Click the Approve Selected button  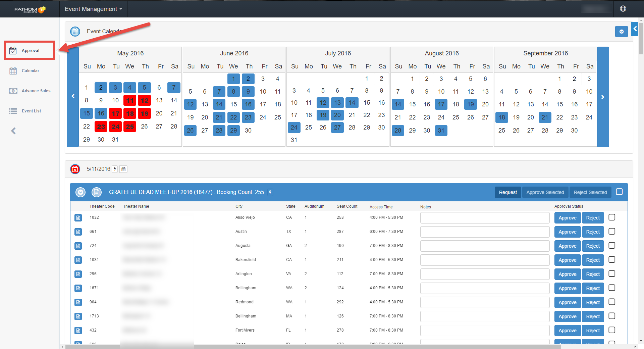point(545,192)
